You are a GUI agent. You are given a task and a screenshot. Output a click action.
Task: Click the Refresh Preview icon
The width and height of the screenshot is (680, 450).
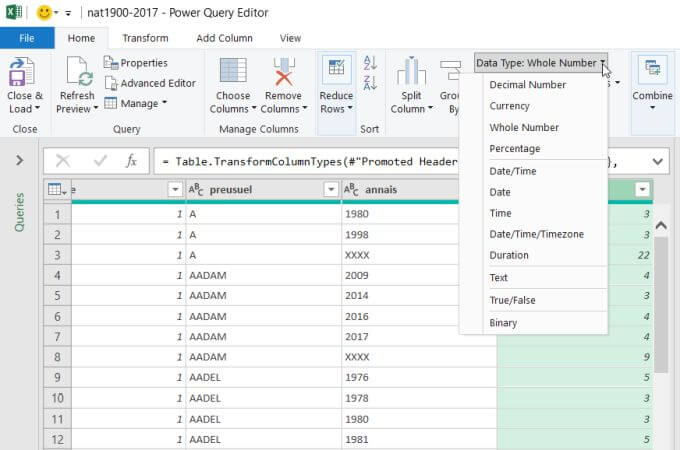[x=79, y=72]
